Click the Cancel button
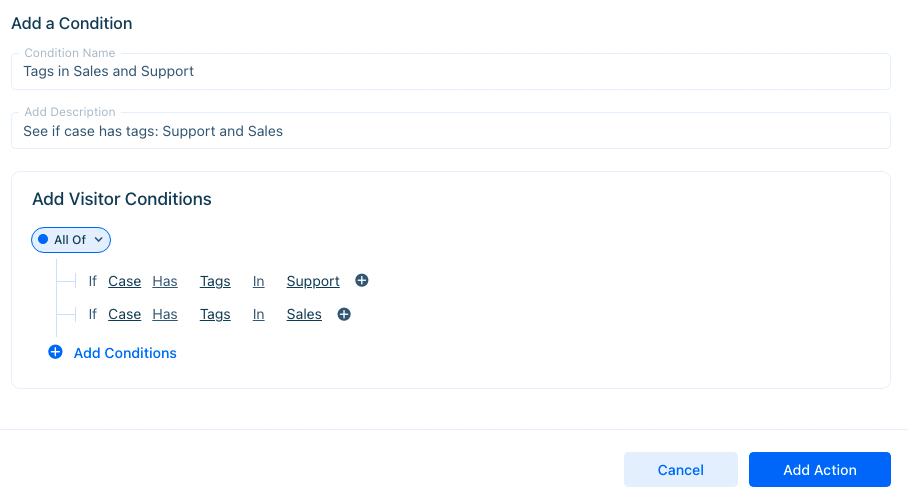Image resolution: width=908 pixels, height=503 pixels. [680, 469]
